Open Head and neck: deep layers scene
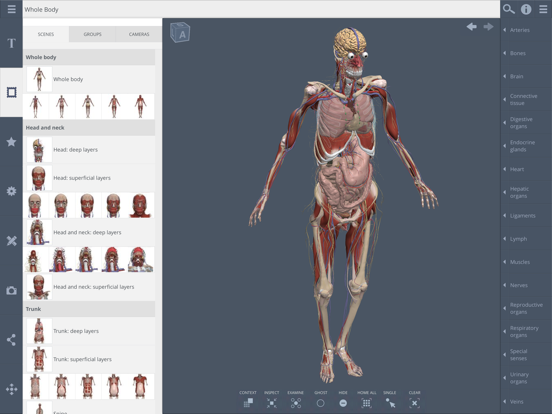Screen dimensions: 552x414 click(89, 232)
